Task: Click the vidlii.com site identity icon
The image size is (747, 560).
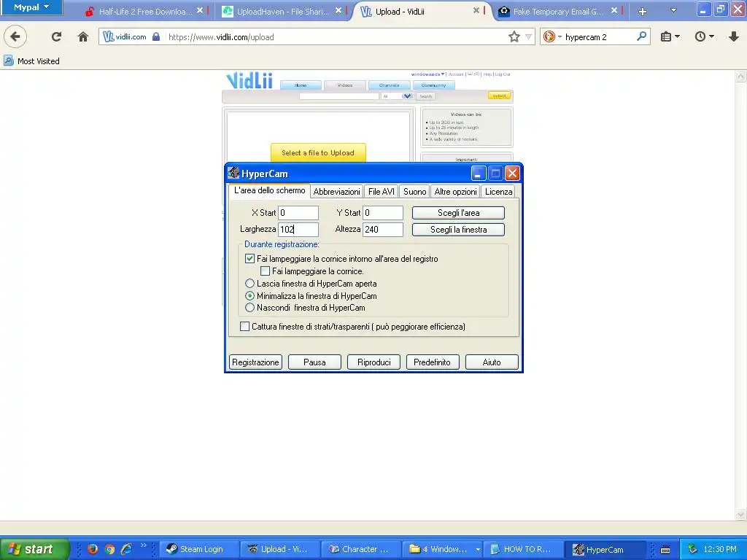Action: (124, 36)
